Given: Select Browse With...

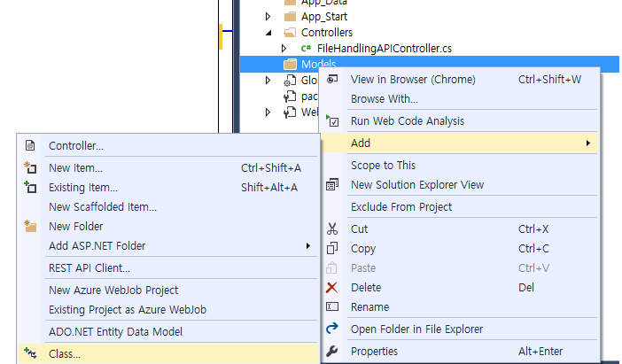Looking at the screenshot, I should pyautogui.click(x=460, y=98).
